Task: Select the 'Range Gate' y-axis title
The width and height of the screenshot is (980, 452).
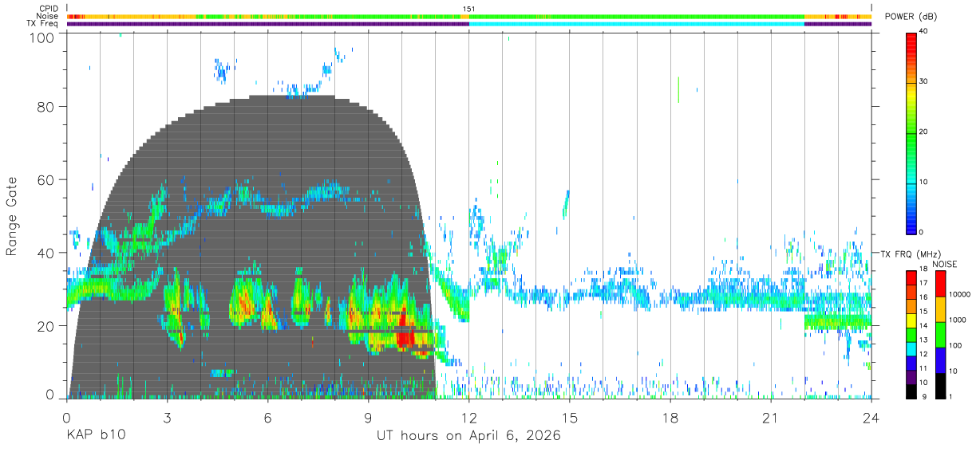Action: tap(12, 217)
